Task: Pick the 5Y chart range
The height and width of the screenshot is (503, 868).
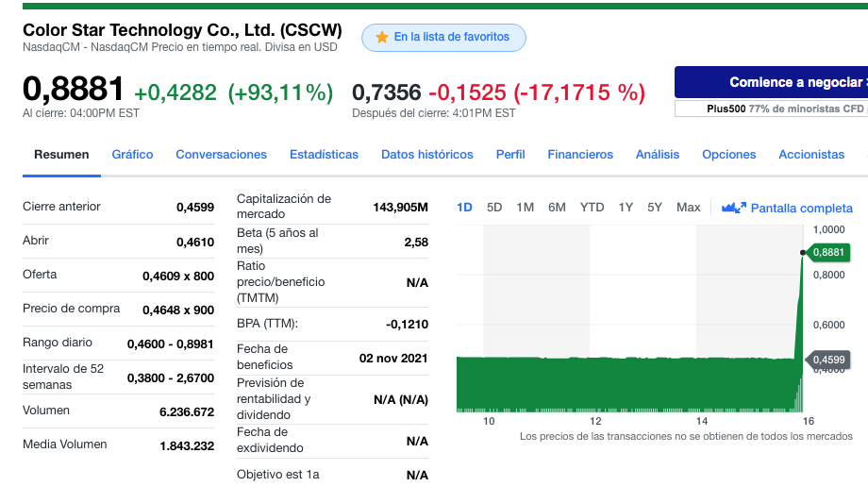Action: coord(655,208)
